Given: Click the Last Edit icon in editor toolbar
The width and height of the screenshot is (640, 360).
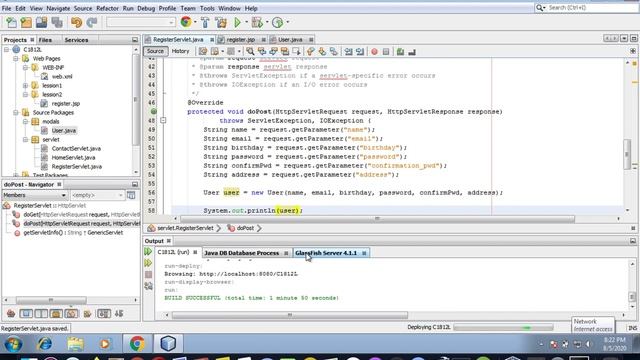Looking at the screenshot, I should [203, 51].
